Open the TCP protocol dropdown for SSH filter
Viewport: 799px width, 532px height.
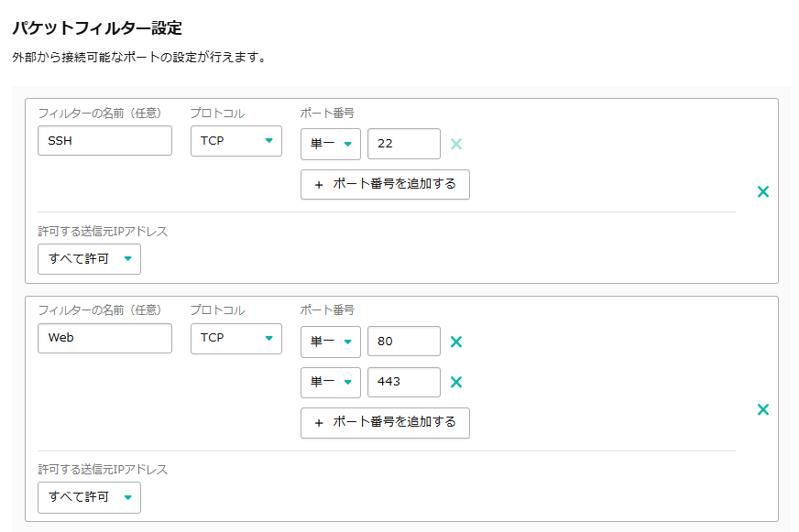pos(235,141)
